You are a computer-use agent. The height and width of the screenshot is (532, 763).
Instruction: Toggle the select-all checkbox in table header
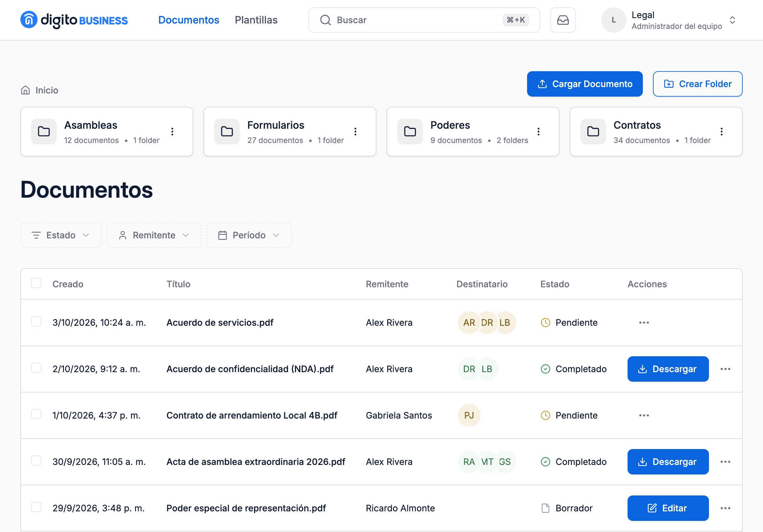click(x=36, y=283)
